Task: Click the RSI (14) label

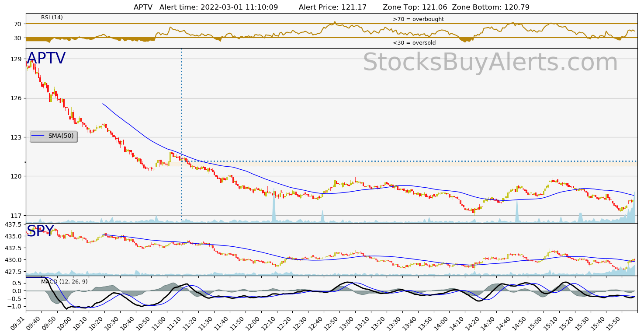Action: click(52, 17)
